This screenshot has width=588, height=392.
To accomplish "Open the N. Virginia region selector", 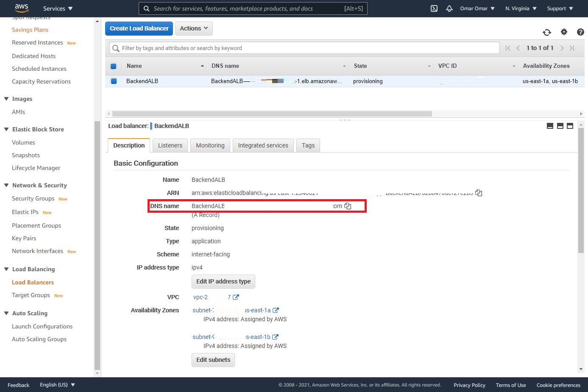I will click(x=521, y=8).
